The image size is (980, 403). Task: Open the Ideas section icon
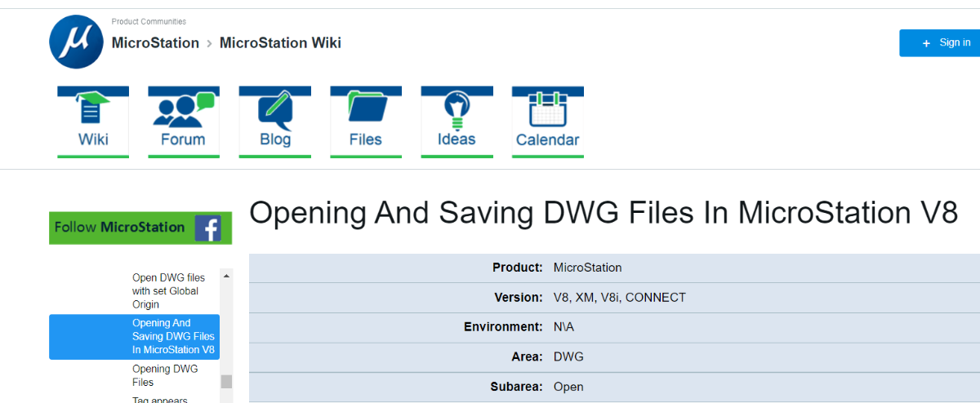(x=457, y=122)
